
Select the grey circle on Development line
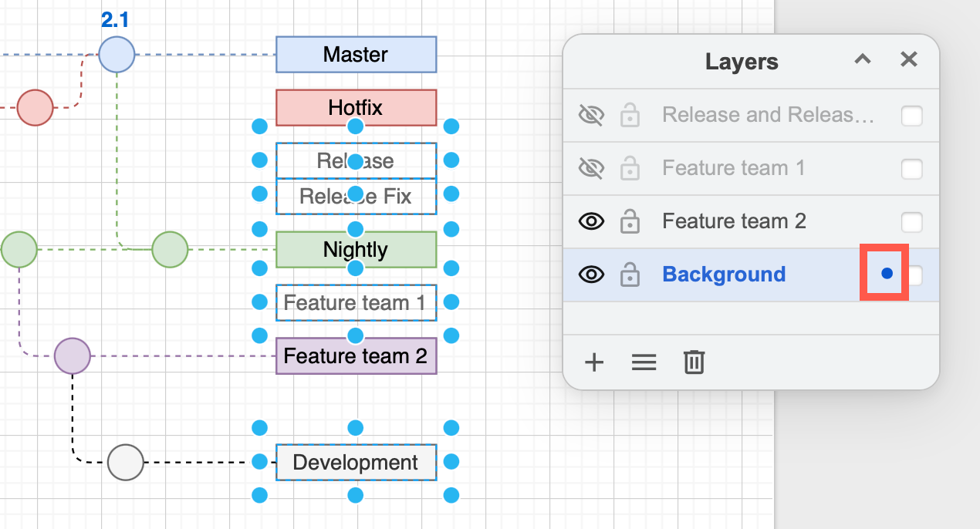(x=126, y=463)
